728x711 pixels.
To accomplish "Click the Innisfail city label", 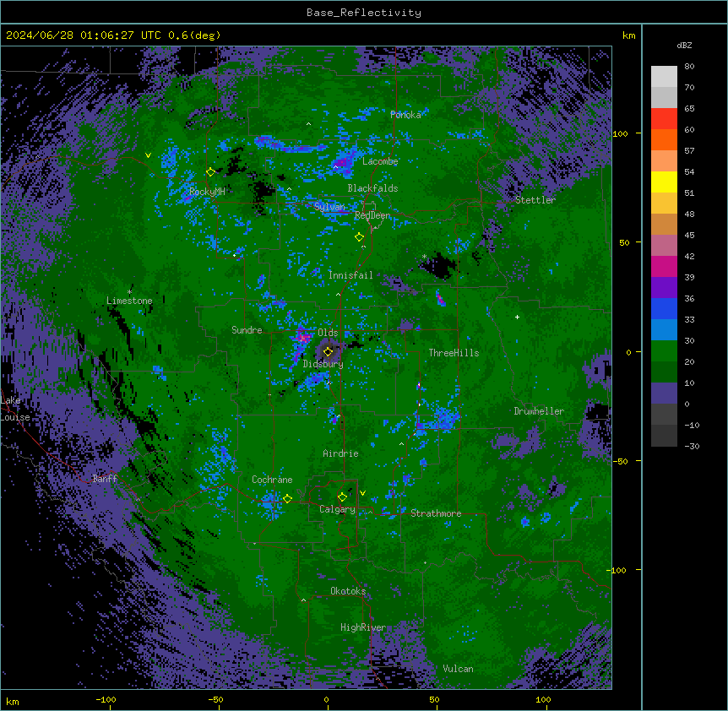I will [350, 275].
